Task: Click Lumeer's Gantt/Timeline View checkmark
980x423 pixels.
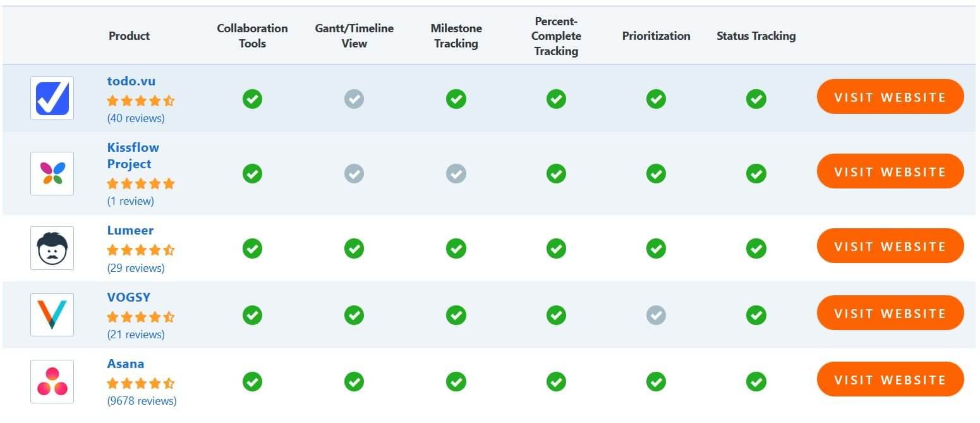Action: coord(354,248)
